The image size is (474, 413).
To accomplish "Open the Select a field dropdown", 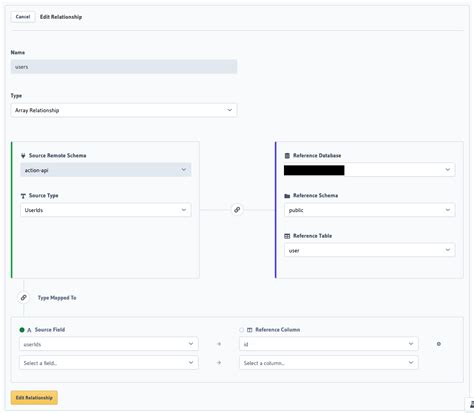I will click(109, 363).
